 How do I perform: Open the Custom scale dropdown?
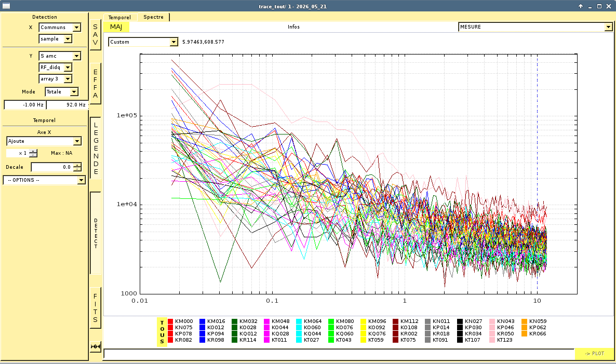143,42
